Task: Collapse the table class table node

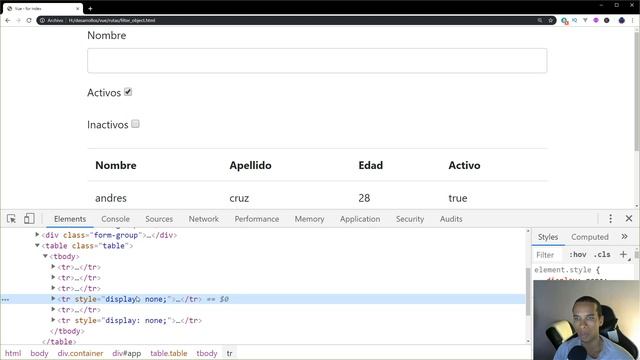Action: (x=37, y=246)
